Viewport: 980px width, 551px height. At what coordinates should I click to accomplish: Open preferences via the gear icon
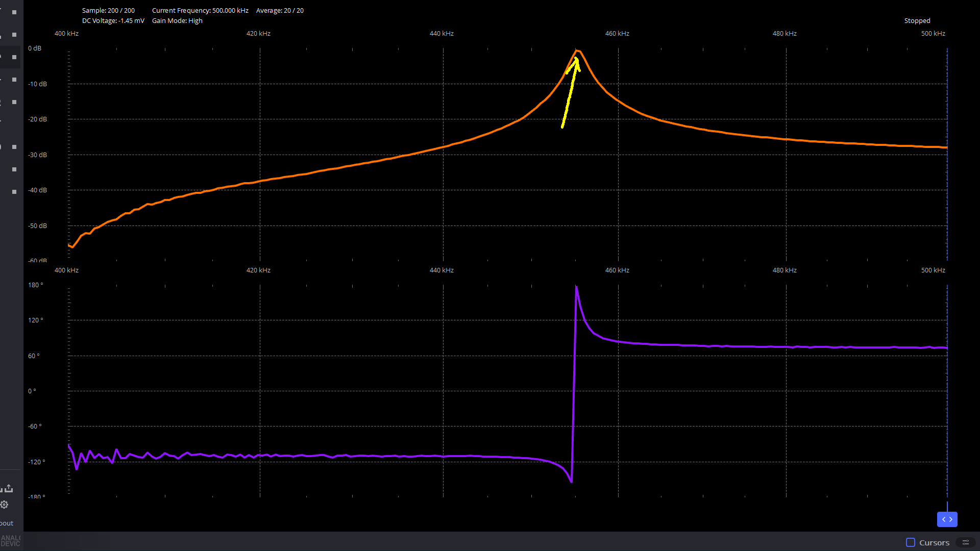pos(5,505)
